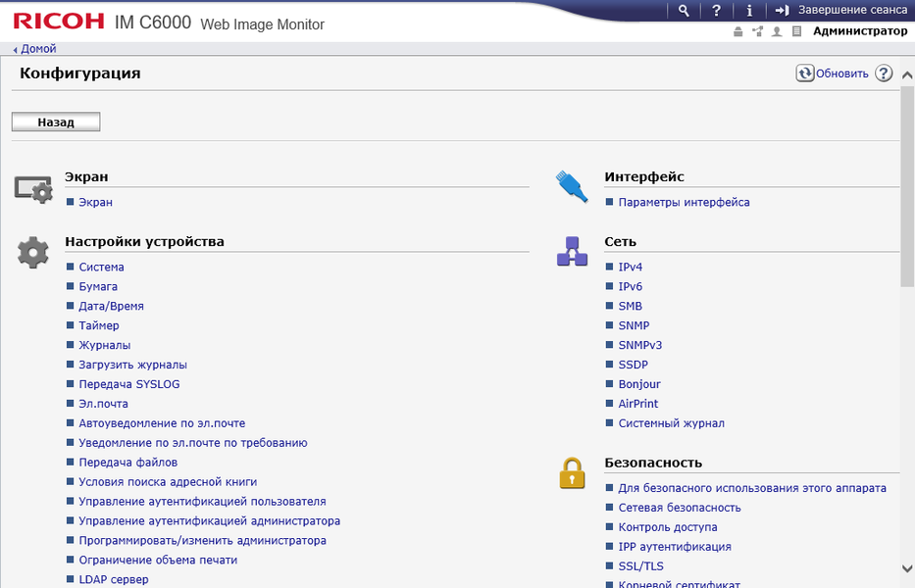
Task: Click the network status icon near Администратор
Action: [757, 31]
